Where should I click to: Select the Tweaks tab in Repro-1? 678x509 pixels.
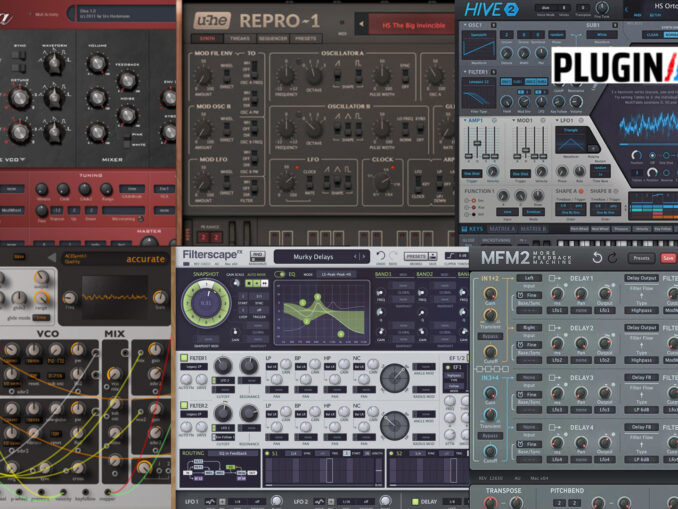[x=240, y=39]
